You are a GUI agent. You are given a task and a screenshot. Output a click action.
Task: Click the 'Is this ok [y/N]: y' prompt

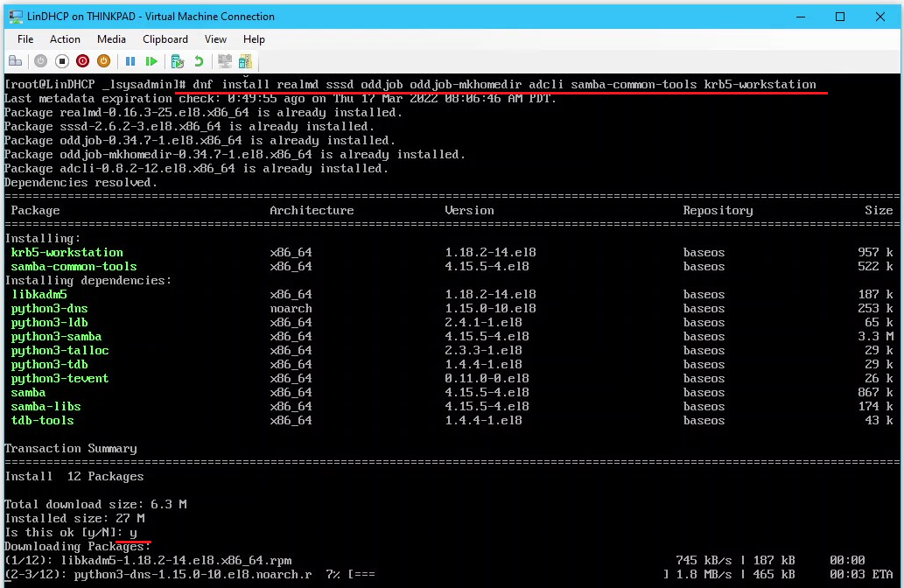pyautogui.click(x=71, y=533)
